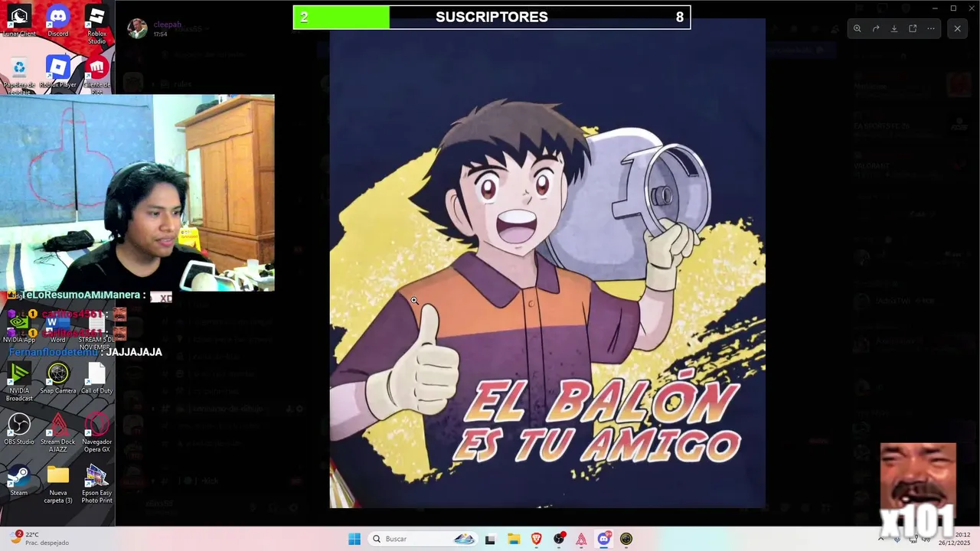Open the weather widget showing 22°C
980x551 pixels.
(40, 539)
